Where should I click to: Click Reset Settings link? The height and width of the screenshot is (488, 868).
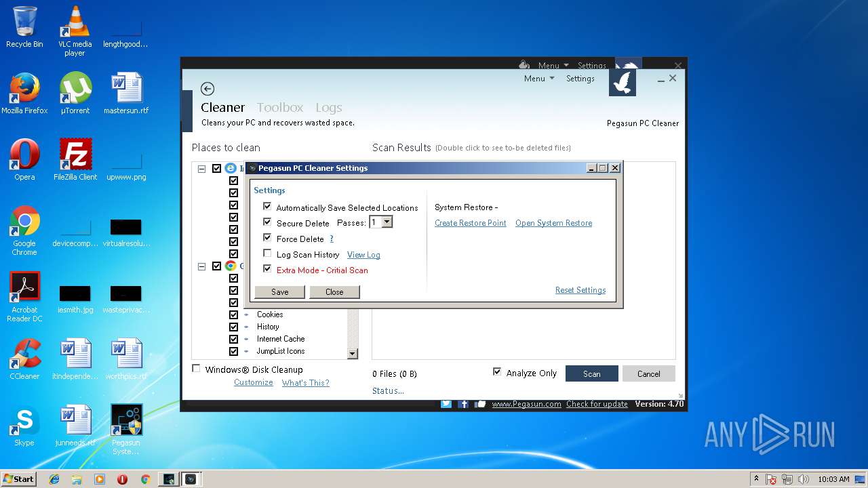pos(580,290)
